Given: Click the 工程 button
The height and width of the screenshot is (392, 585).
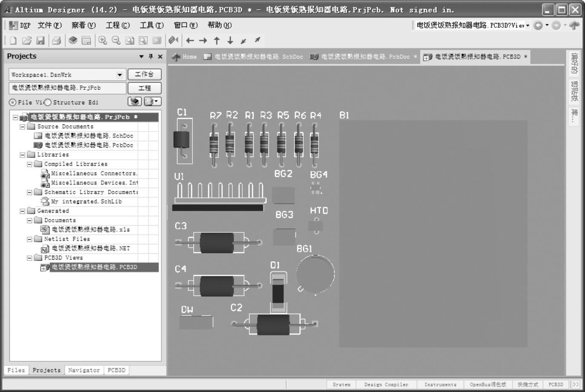Looking at the screenshot, I should pos(144,88).
